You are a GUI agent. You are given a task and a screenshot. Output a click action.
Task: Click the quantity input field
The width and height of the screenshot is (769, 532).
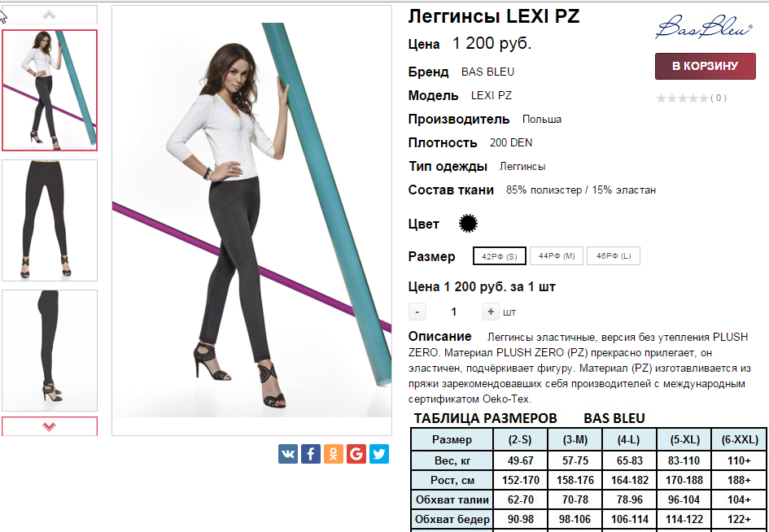coord(453,312)
